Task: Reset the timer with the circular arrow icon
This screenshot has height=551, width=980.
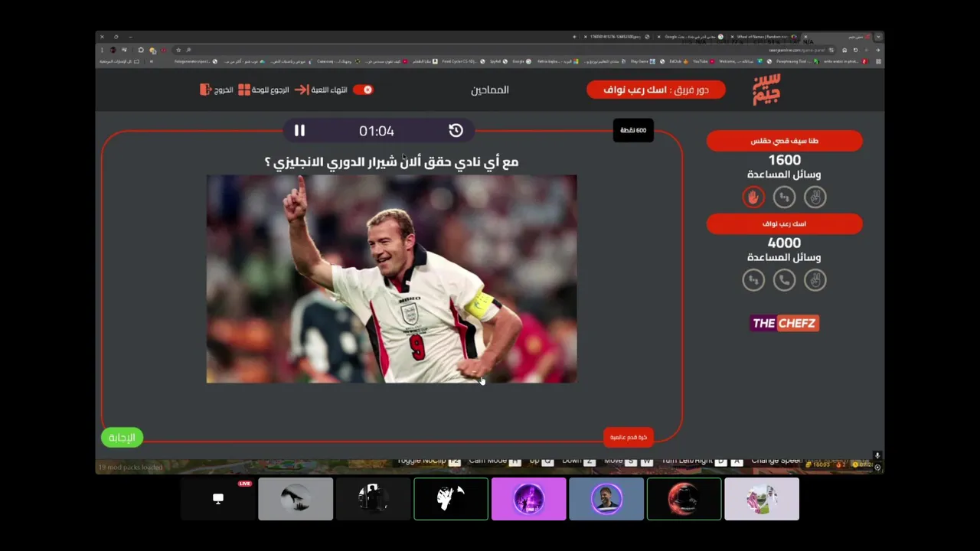Action: click(x=456, y=131)
